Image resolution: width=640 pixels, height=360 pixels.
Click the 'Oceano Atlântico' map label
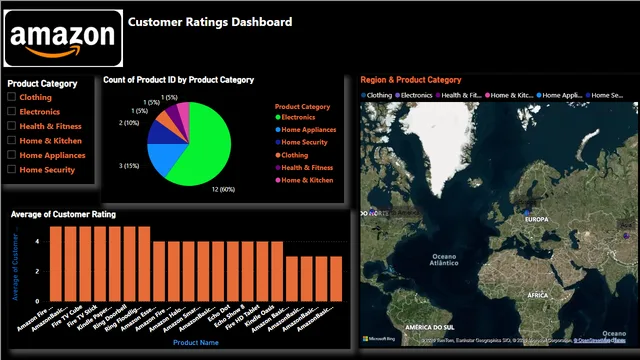point(444,260)
